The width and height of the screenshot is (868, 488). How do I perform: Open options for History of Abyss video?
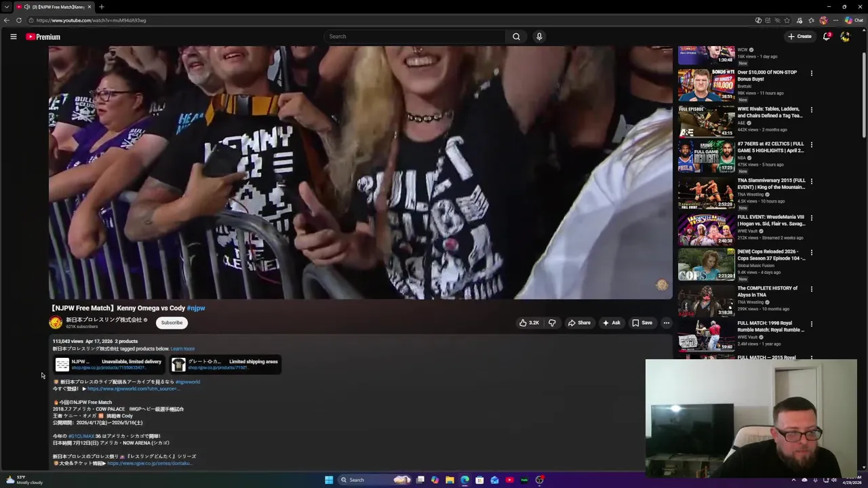pos(811,289)
